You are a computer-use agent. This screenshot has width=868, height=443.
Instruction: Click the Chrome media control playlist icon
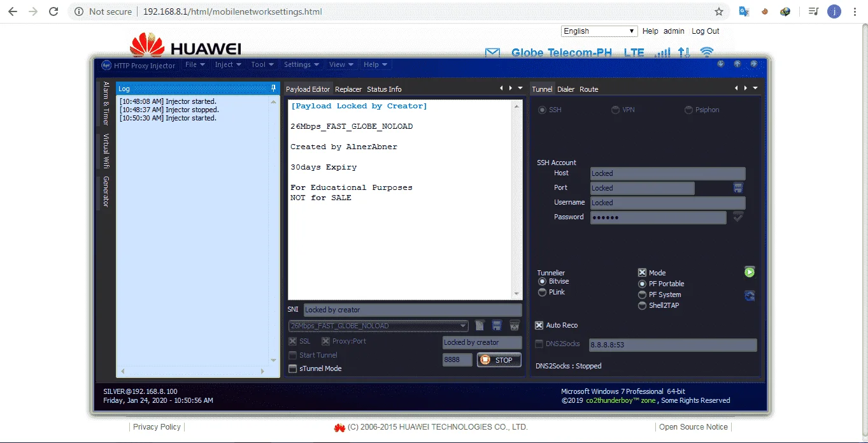pyautogui.click(x=813, y=11)
